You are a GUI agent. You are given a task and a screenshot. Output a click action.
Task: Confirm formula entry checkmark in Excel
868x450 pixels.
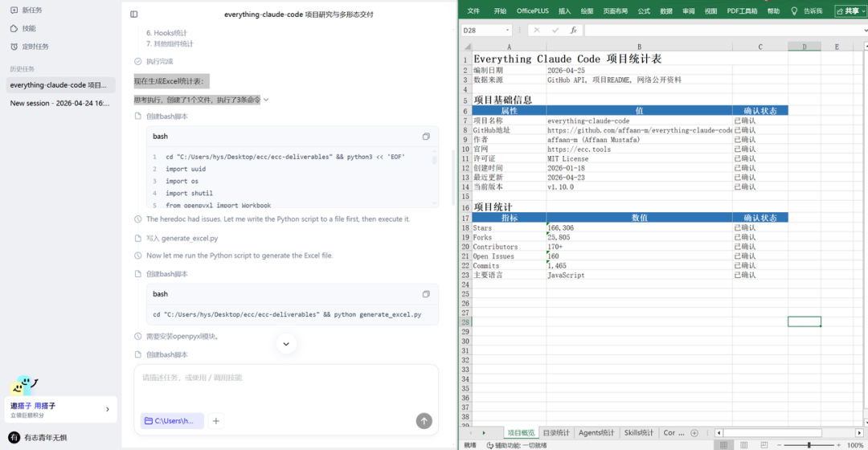coord(555,31)
